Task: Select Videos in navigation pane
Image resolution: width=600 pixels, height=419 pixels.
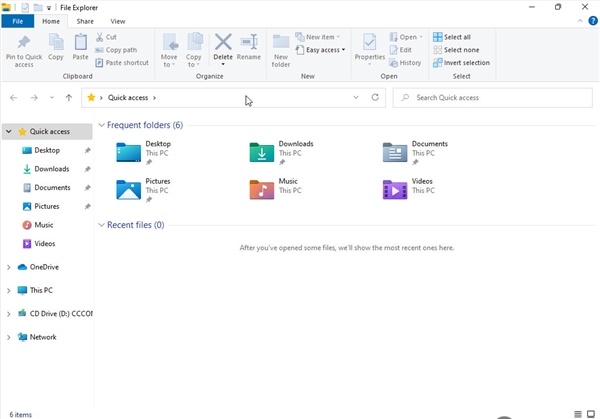Action: click(x=47, y=244)
